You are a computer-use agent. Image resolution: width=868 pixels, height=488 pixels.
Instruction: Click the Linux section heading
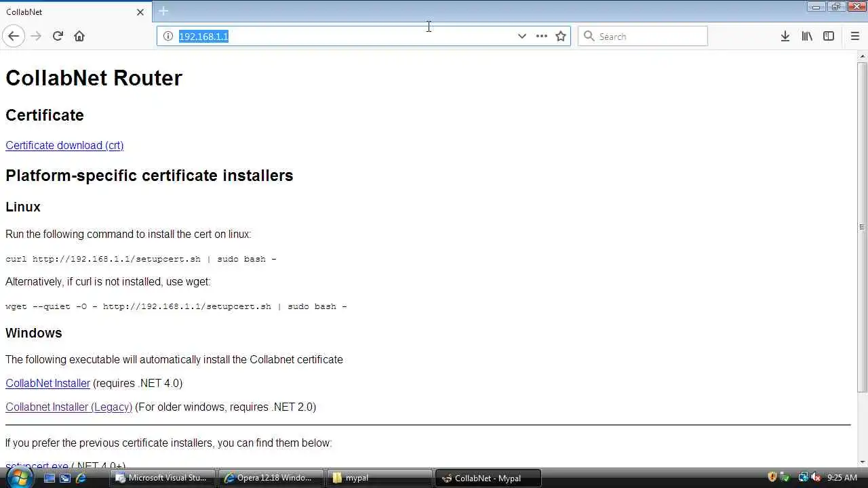(23, 207)
